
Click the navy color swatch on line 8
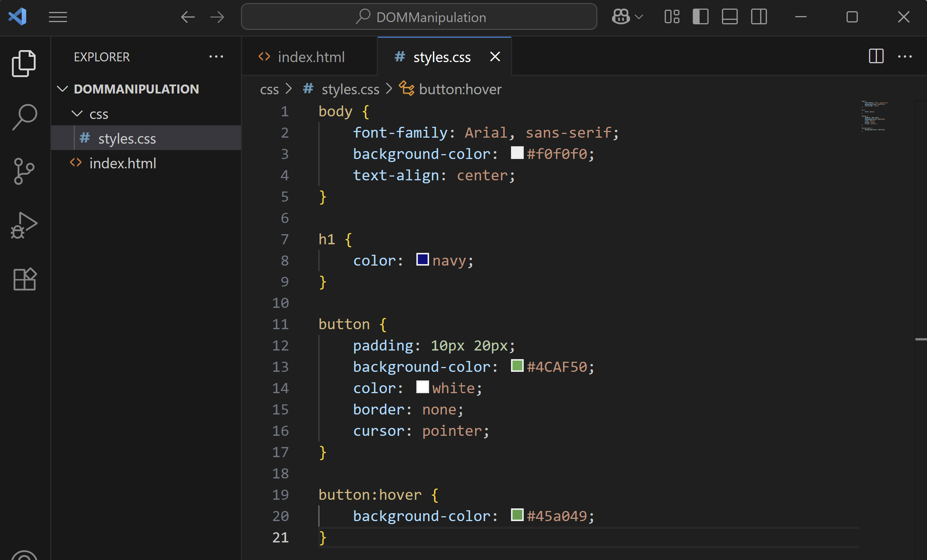pyautogui.click(x=422, y=260)
